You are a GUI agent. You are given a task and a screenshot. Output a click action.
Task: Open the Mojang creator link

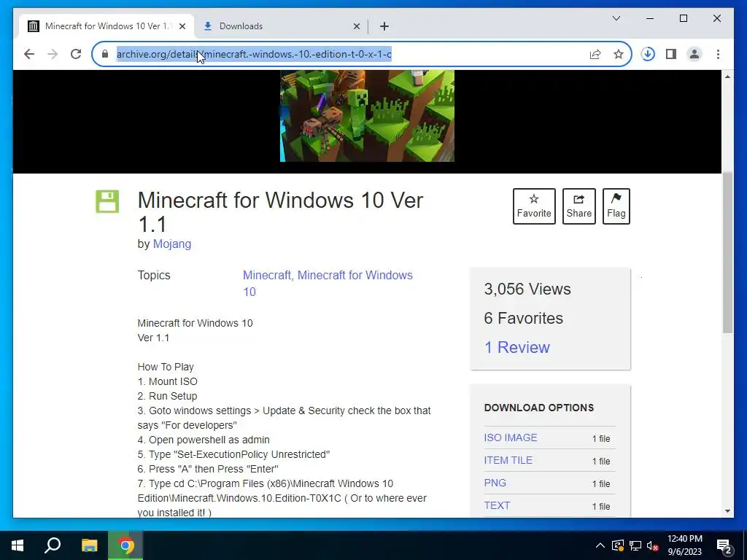click(172, 244)
